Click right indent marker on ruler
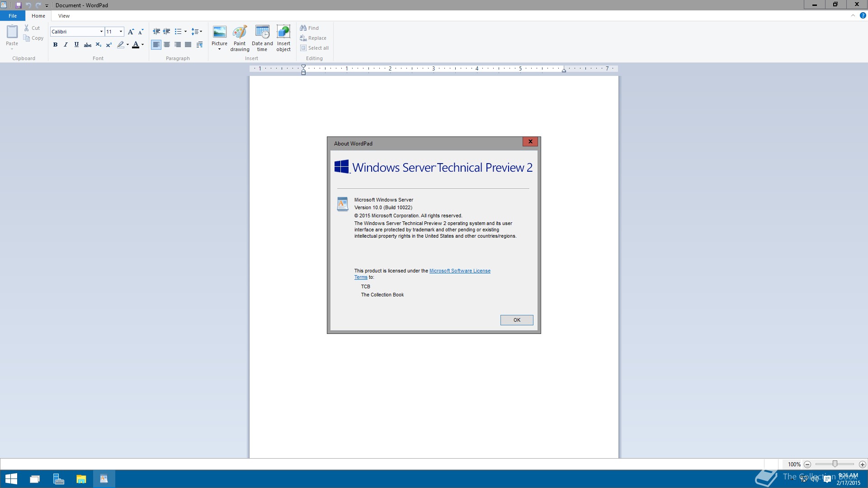This screenshot has width=868, height=488. tap(564, 70)
